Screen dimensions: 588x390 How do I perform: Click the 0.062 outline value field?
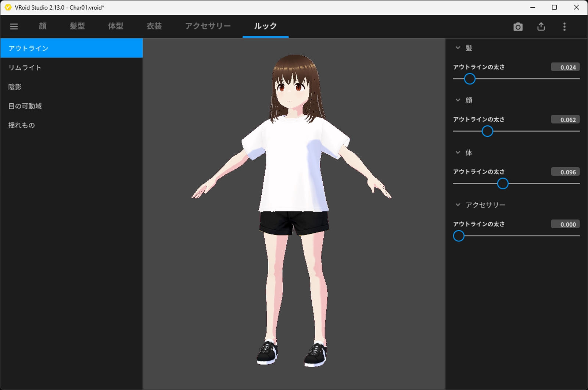(565, 119)
